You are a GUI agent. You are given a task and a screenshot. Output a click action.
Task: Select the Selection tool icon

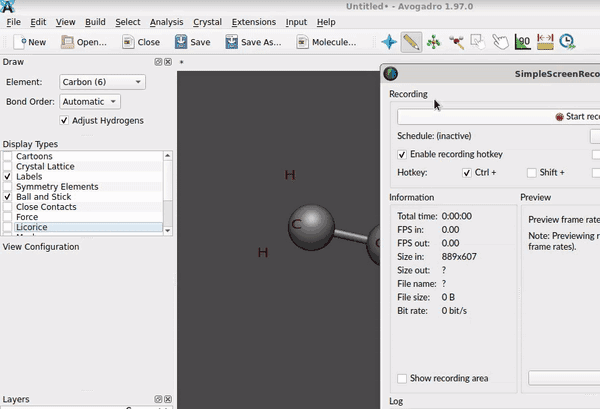point(478,42)
